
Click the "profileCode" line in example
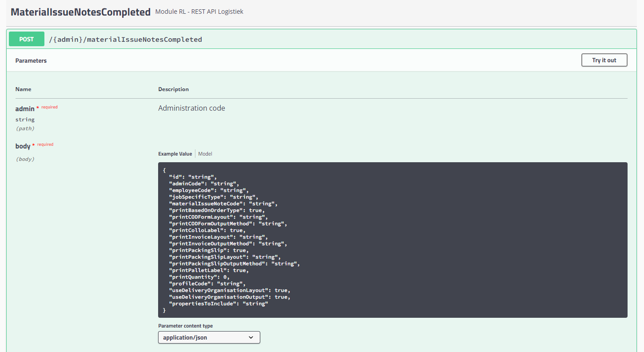coord(207,284)
